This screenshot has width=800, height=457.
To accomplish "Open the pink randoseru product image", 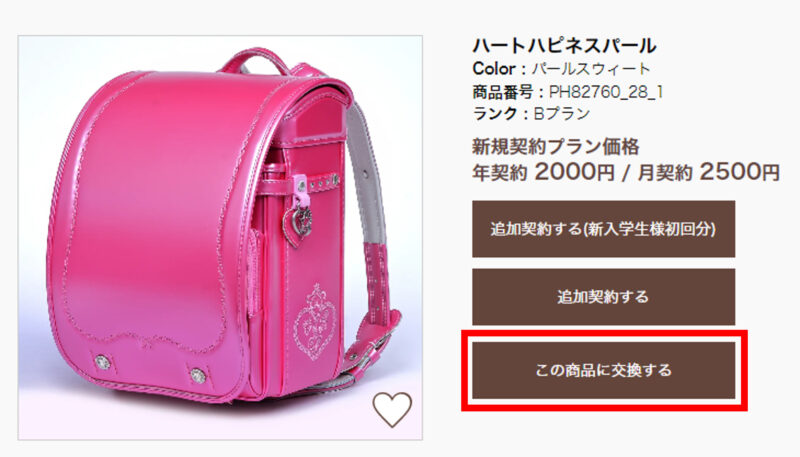I will click(220, 238).
